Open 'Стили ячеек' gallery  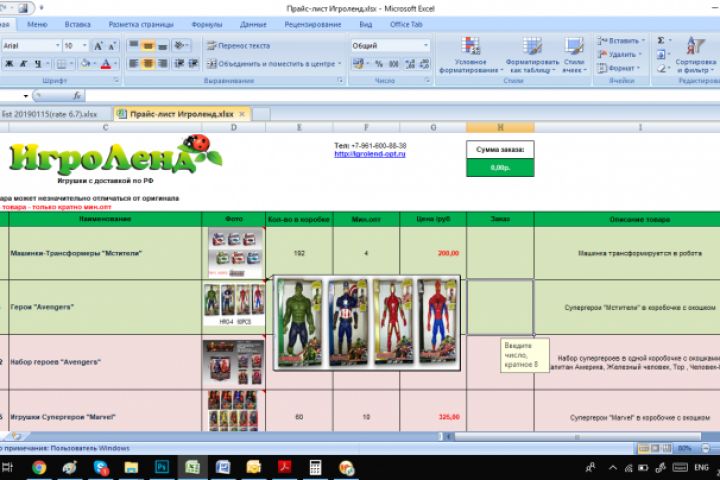(574, 54)
